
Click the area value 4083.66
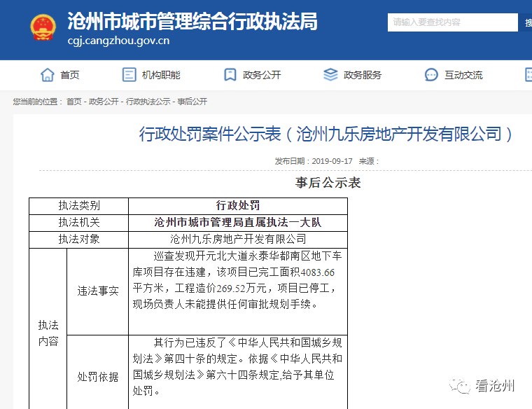pyautogui.click(x=318, y=272)
